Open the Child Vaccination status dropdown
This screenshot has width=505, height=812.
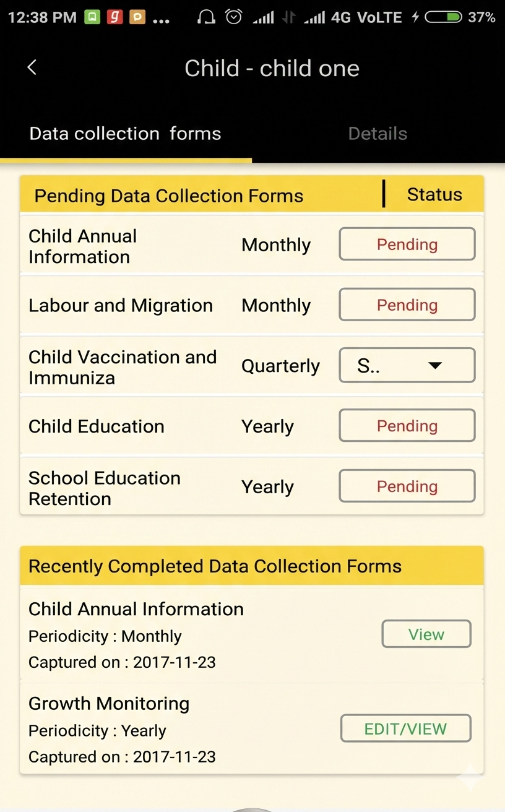(407, 365)
